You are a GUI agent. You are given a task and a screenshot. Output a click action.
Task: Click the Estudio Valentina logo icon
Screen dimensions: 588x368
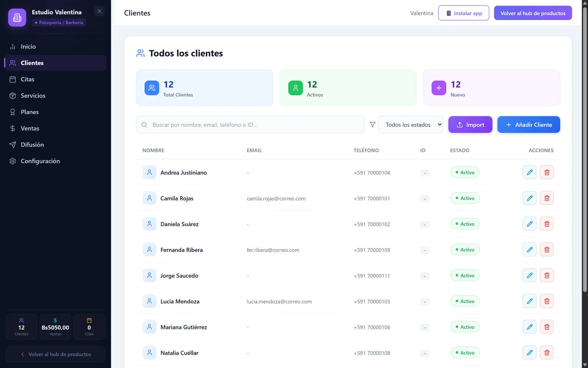17,18
